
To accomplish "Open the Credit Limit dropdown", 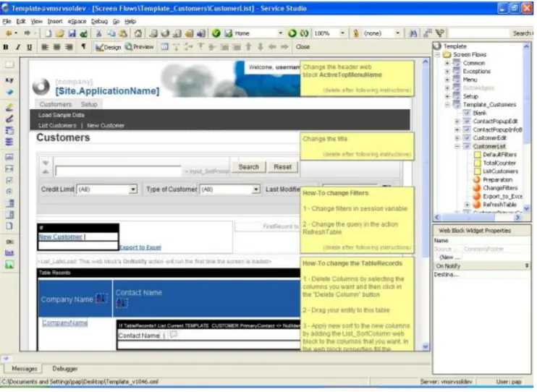I will point(133,189).
